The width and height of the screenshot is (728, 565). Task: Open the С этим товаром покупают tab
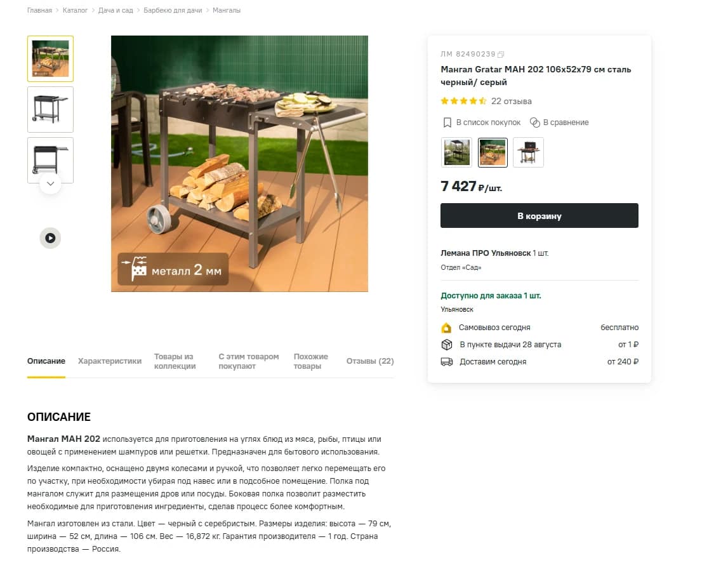point(249,361)
